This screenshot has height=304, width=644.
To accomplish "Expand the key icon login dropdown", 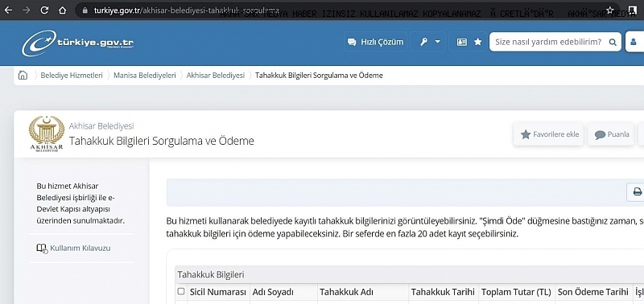I will [428, 42].
